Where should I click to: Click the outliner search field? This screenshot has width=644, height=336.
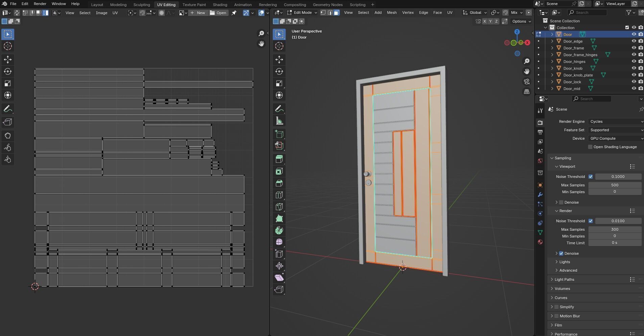pos(587,13)
